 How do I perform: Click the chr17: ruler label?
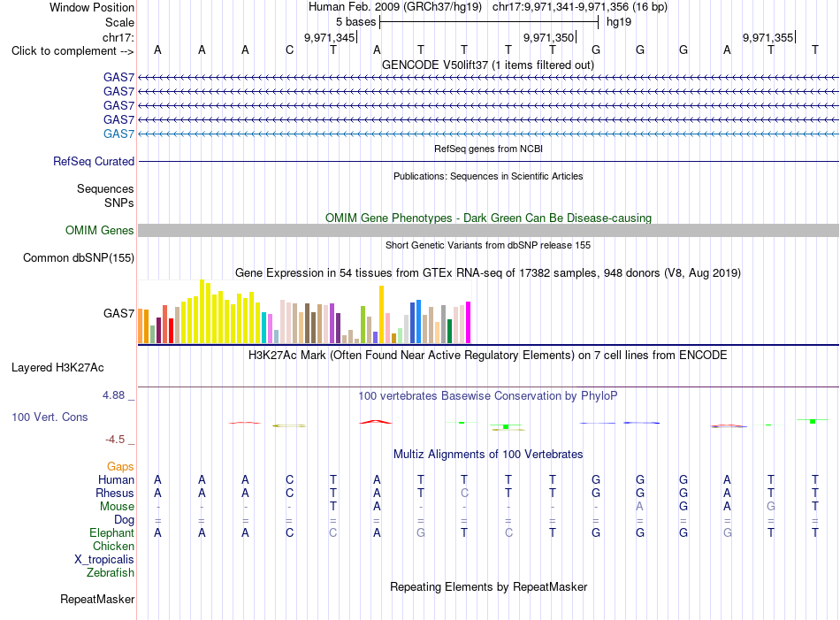pyautogui.click(x=118, y=37)
